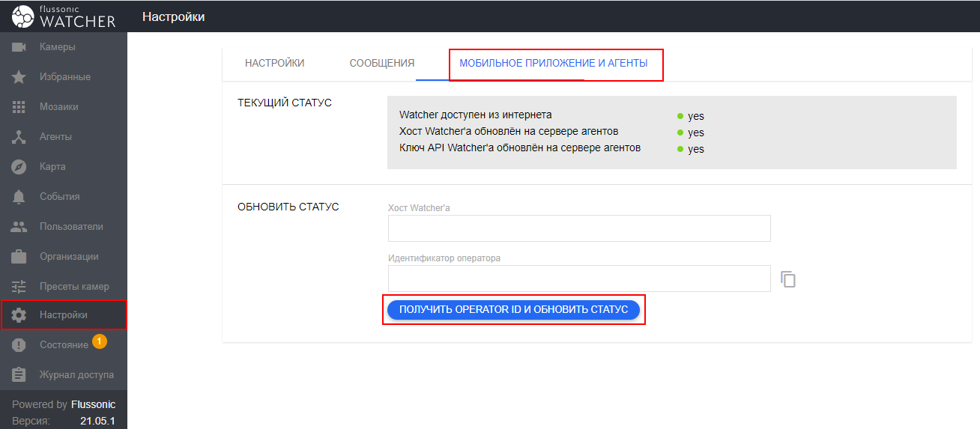Viewport: 980px width, 429px height.
Task: Open Organizations via the briefcase icon
Action: pos(19,257)
